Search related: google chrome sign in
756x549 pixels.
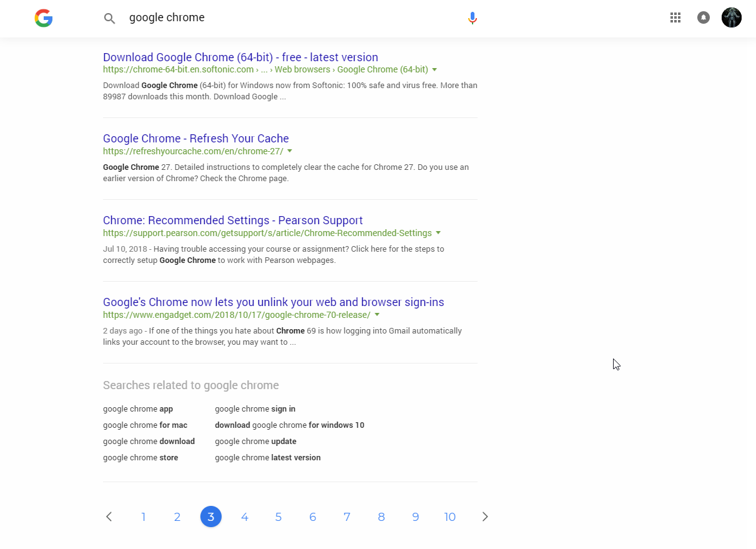pos(255,409)
